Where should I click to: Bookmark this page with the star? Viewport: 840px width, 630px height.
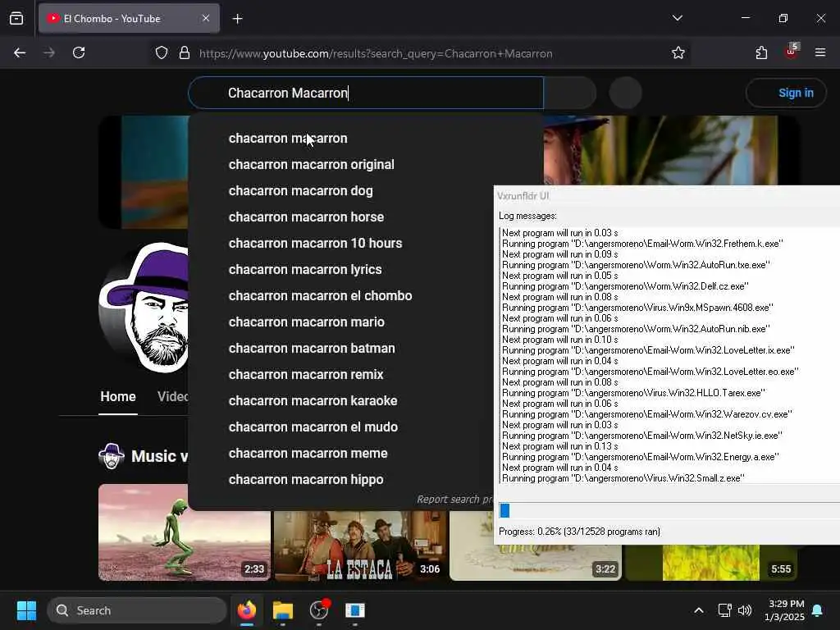pyautogui.click(x=678, y=52)
